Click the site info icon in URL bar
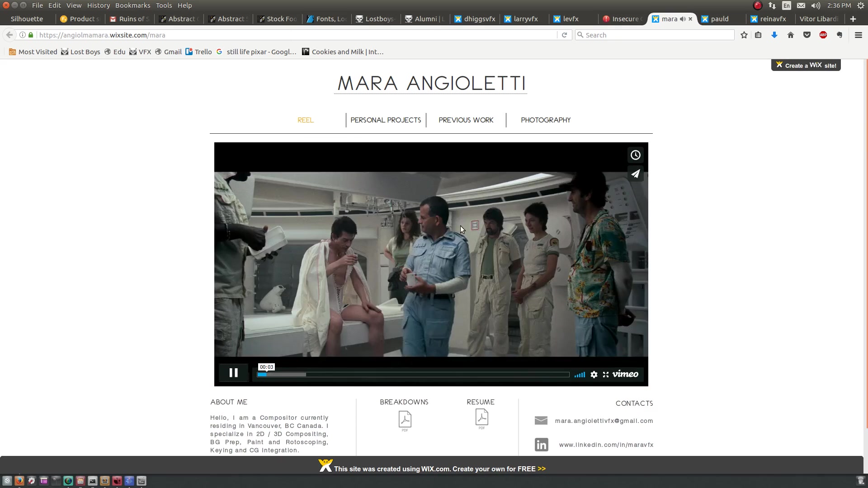The height and width of the screenshot is (488, 868). pos(23,35)
